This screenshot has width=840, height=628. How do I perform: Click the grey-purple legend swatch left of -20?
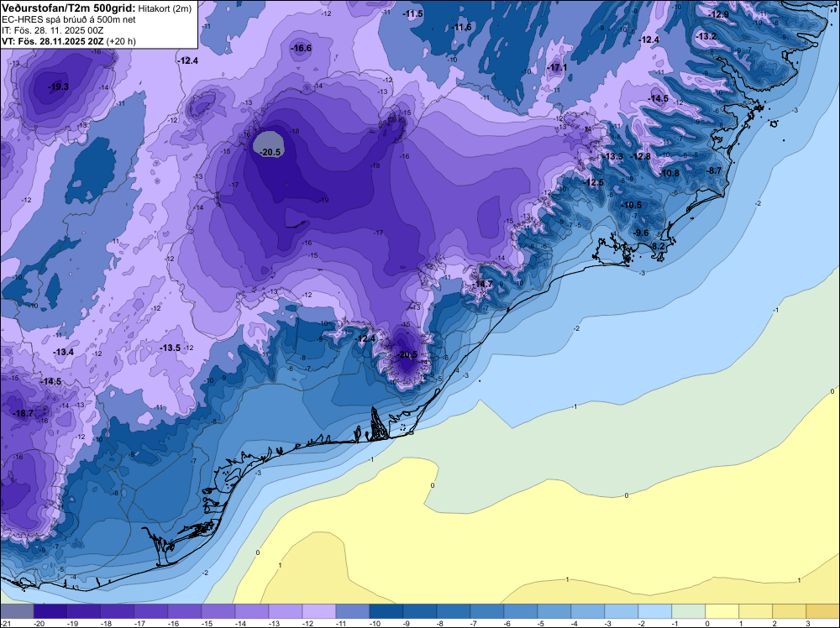(x=17, y=611)
